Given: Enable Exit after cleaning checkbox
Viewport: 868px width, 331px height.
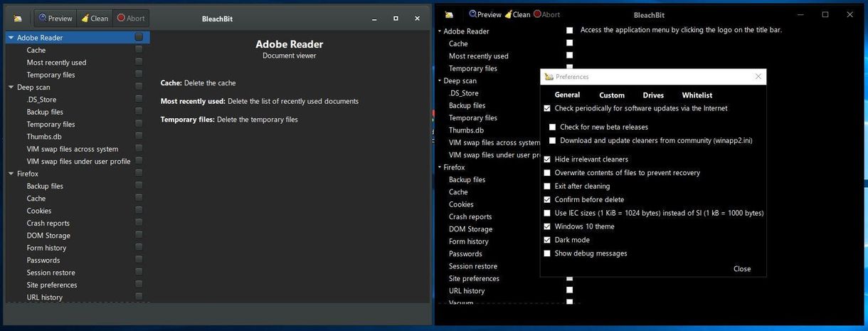Looking at the screenshot, I should (547, 186).
